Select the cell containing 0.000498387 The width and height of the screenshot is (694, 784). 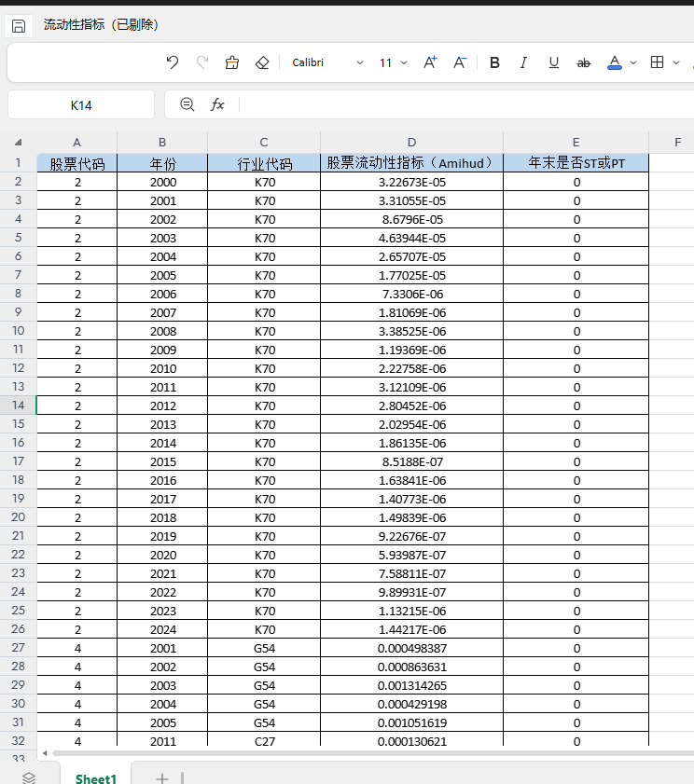click(411, 648)
